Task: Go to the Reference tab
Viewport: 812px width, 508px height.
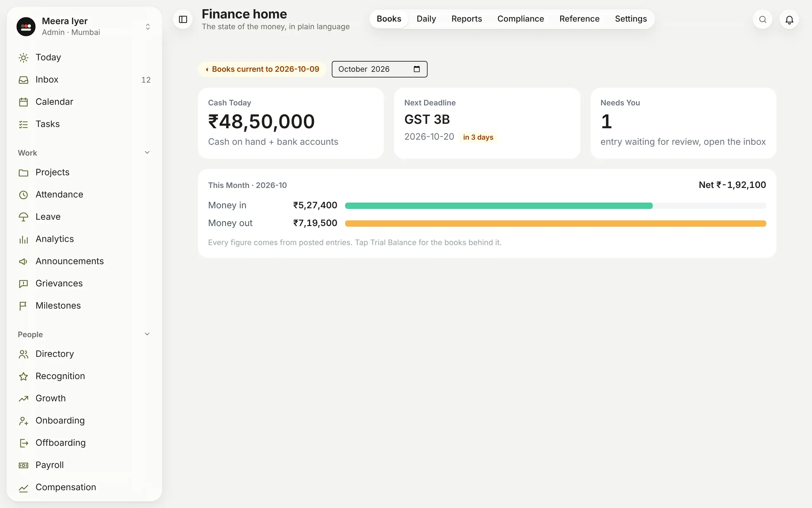Action: click(579, 19)
